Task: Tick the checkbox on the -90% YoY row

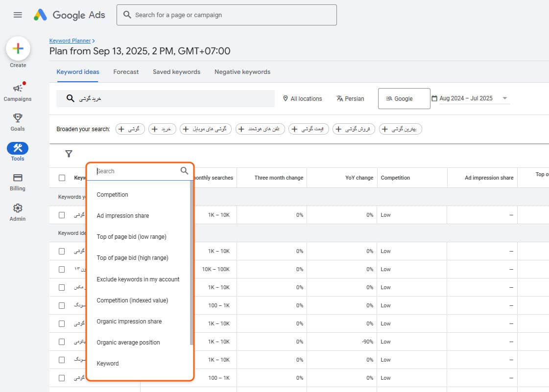Action: (62, 342)
